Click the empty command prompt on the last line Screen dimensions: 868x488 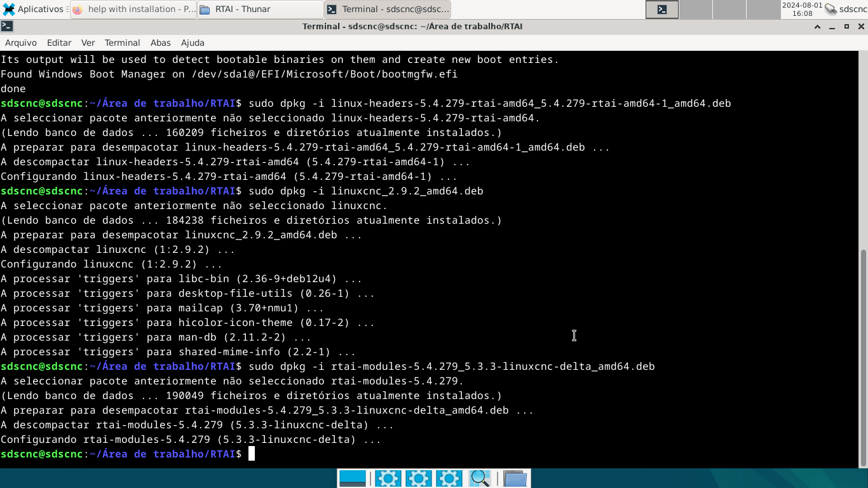(252, 454)
